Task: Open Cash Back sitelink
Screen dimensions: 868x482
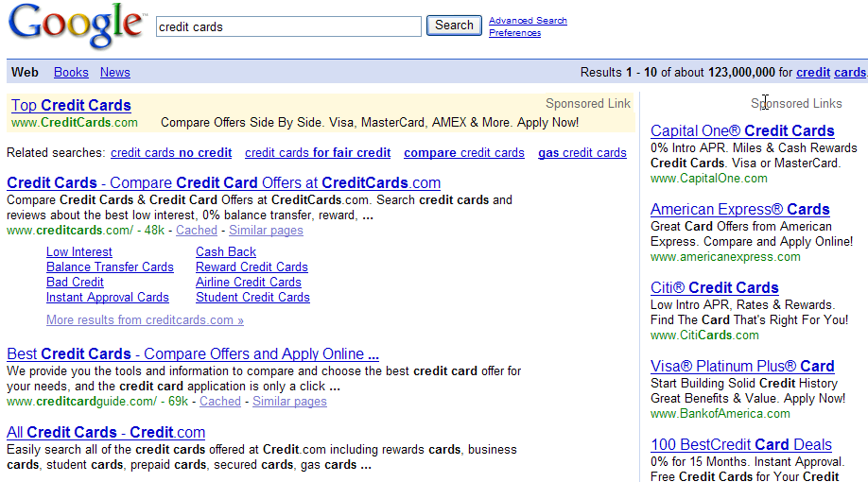Action: 226,251
